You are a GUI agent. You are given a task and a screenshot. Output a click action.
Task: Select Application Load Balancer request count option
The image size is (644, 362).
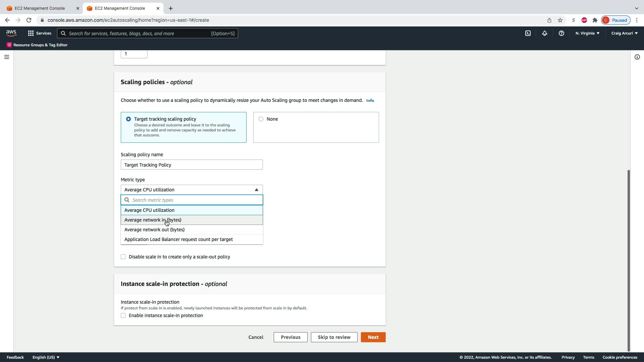pyautogui.click(x=178, y=239)
